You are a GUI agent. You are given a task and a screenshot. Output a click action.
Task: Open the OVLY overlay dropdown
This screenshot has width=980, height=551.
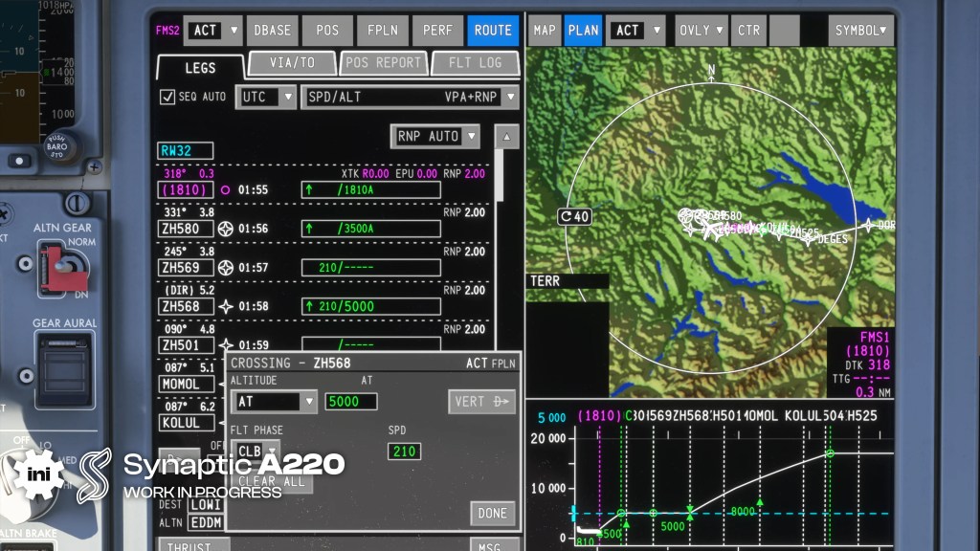click(702, 31)
